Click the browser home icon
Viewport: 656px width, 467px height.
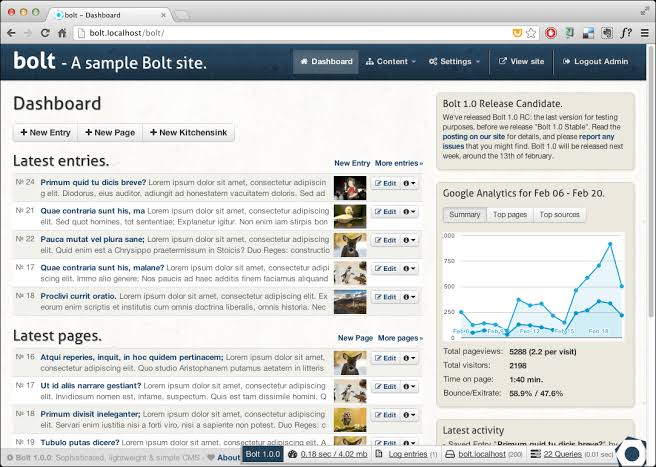62,33
